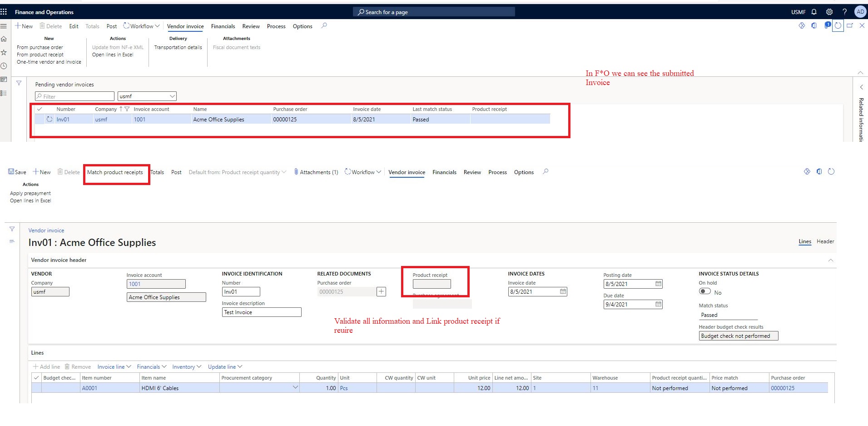The width and height of the screenshot is (868, 426).
Task: Open the settings gear icon
Action: pos(829,12)
